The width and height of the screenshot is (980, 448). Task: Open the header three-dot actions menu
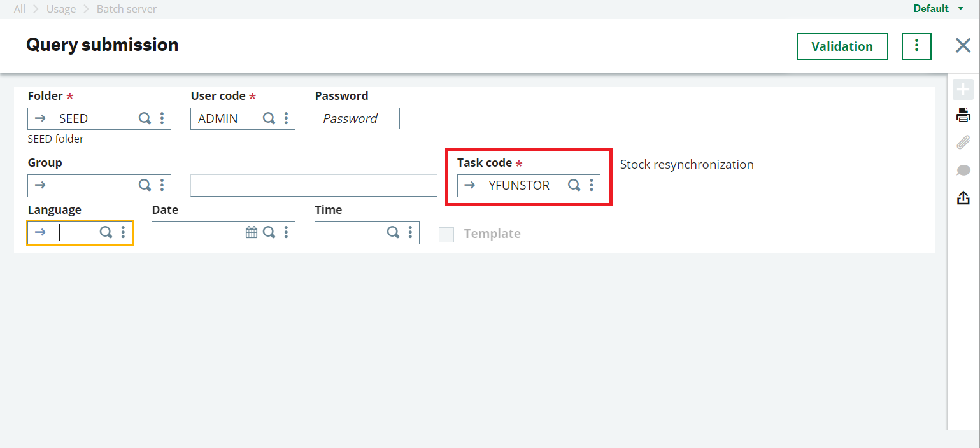916,46
